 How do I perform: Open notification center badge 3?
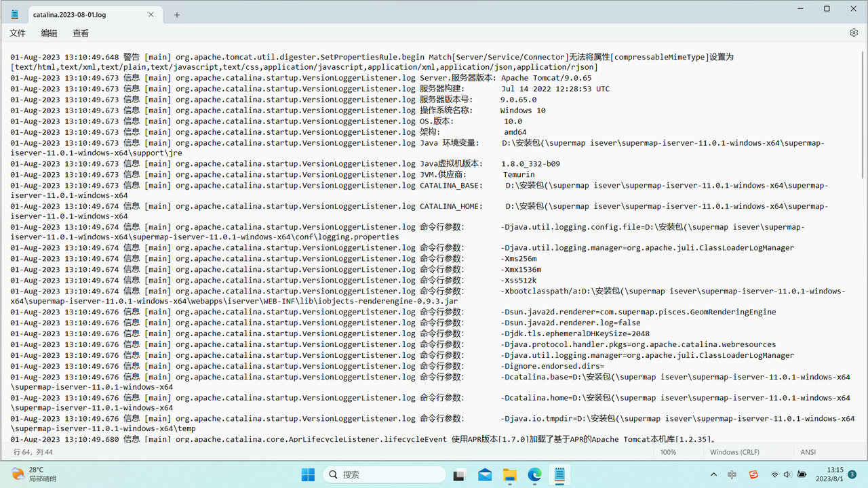coord(853,474)
